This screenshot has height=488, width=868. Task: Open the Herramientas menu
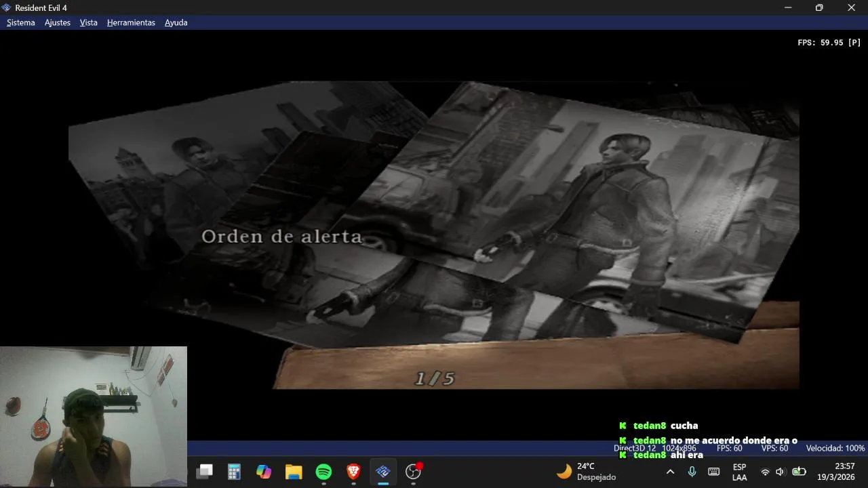tap(131, 22)
